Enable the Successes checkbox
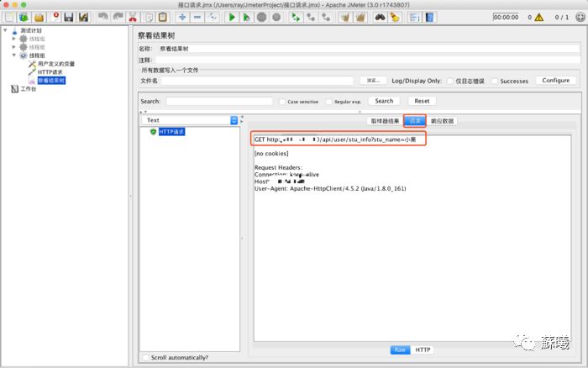 coord(495,81)
